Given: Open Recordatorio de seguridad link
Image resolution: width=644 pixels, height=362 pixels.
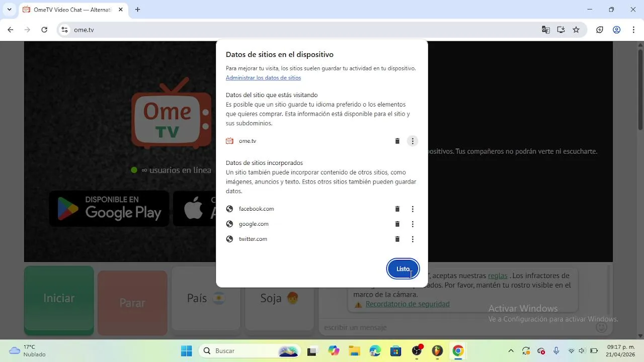Looking at the screenshot, I should [408, 304].
